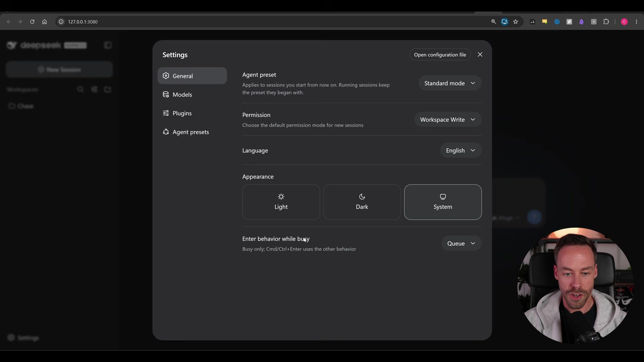Click the yellow extension icon in toolbar
Image resolution: width=644 pixels, height=362 pixels.
(544, 22)
